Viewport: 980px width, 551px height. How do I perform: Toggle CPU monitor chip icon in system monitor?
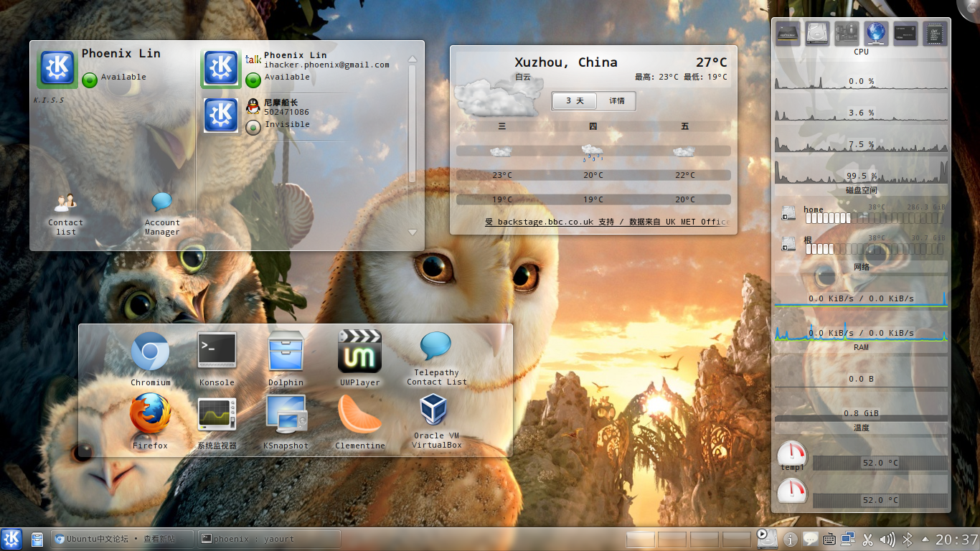point(788,33)
